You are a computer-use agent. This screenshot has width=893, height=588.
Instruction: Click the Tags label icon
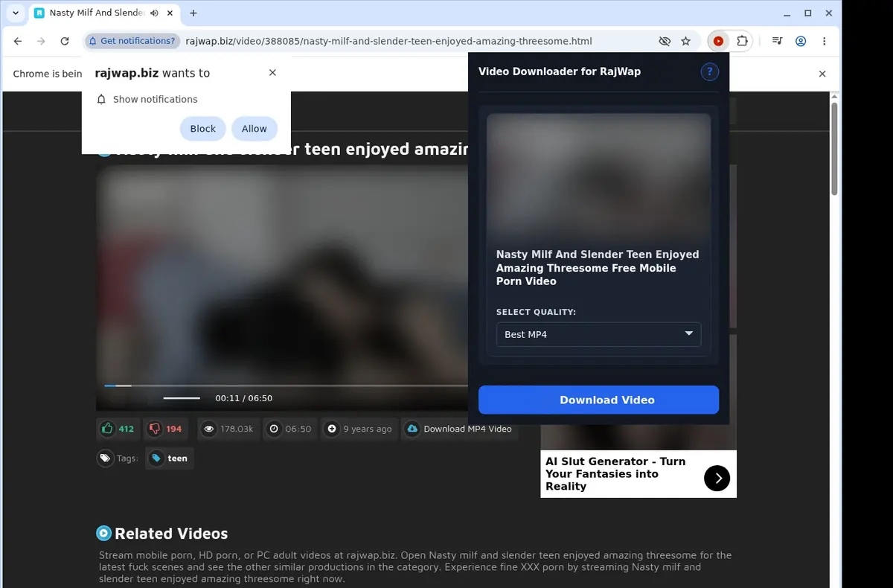(106, 458)
